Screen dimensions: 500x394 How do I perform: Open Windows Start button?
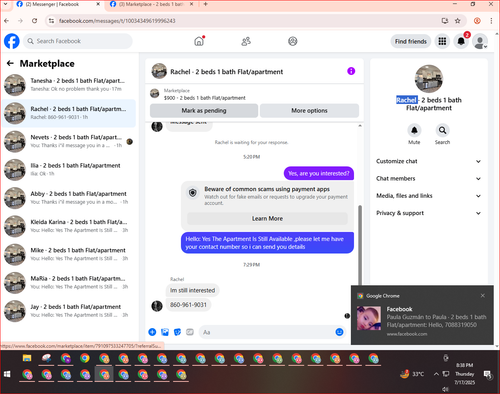point(7,374)
